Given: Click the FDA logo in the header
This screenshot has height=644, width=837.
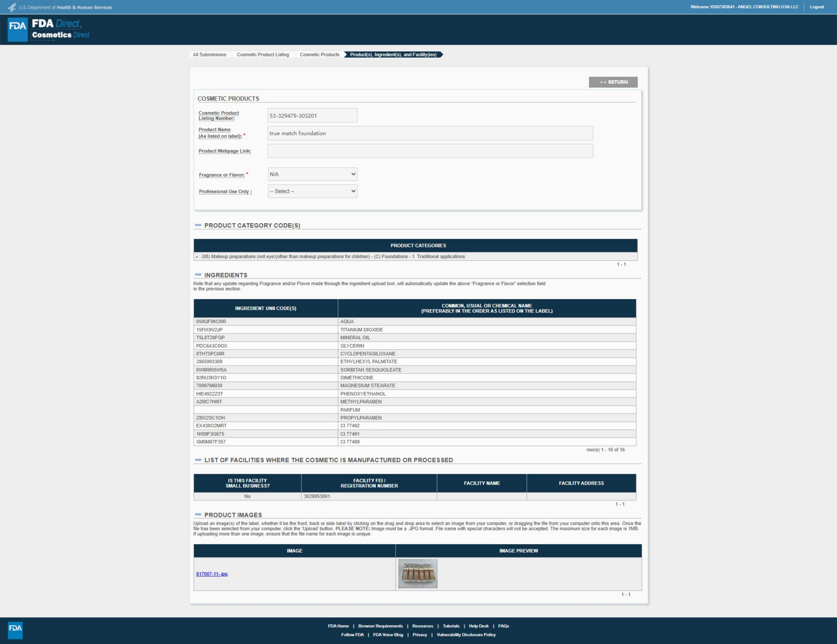Looking at the screenshot, I should (18, 29).
